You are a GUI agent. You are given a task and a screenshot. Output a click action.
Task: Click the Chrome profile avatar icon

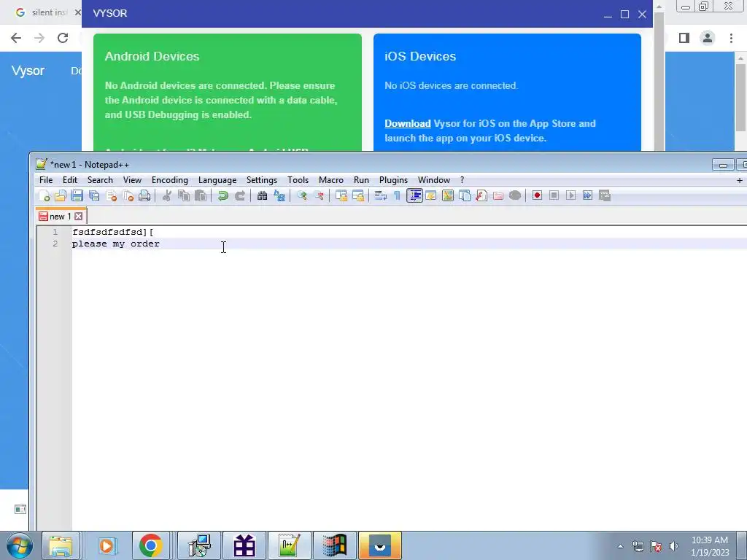point(708,38)
